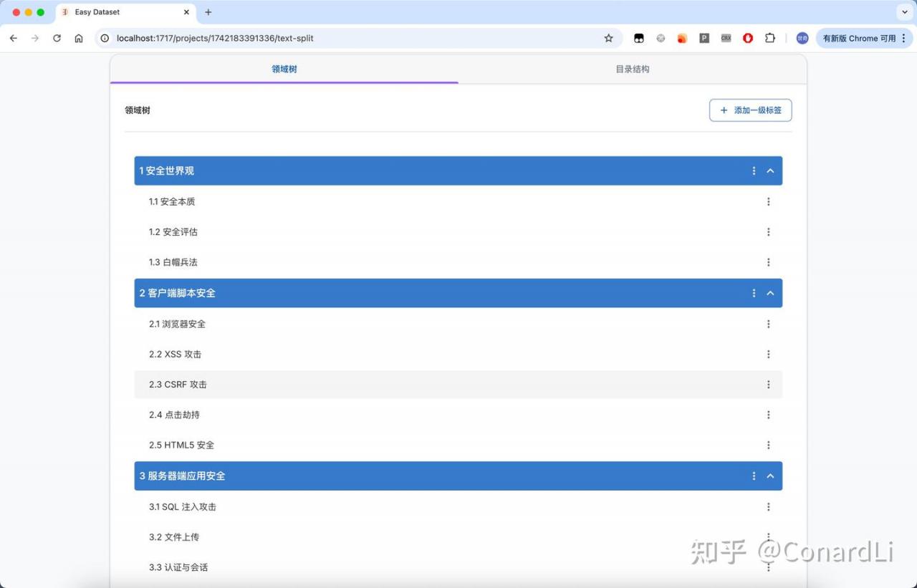
Task: Select the 2.4 点击劫持 item
Action: pos(458,415)
